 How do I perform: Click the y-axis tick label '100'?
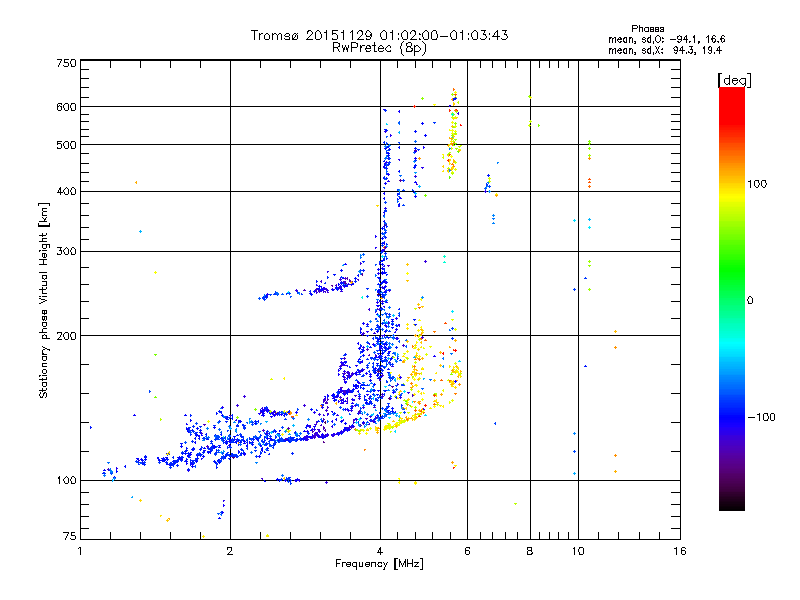[66, 481]
